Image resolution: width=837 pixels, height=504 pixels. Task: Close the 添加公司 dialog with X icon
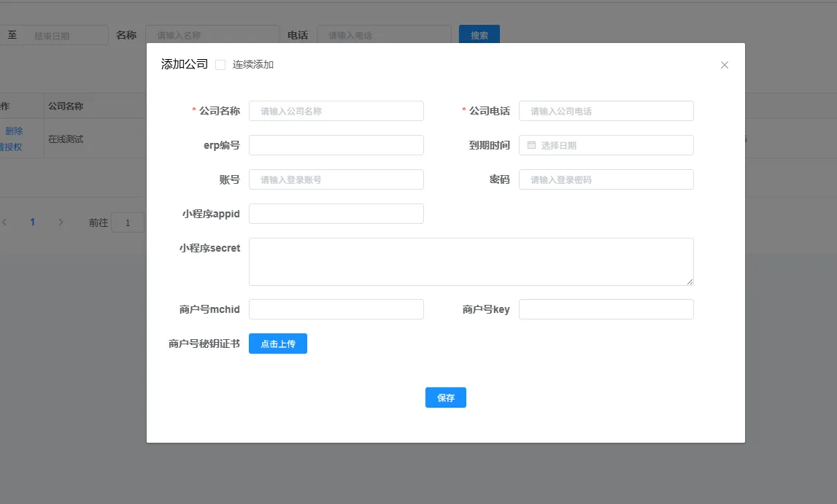(x=725, y=65)
